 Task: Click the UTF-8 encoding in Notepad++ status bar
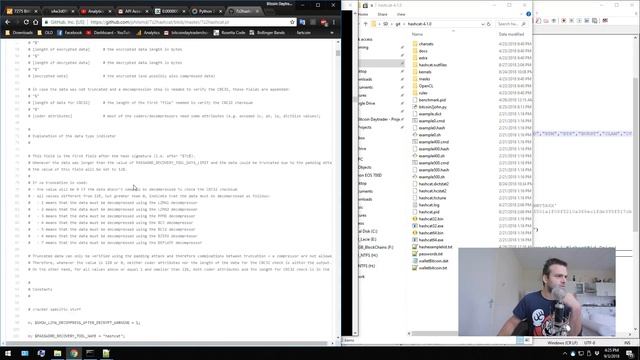[590, 343]
